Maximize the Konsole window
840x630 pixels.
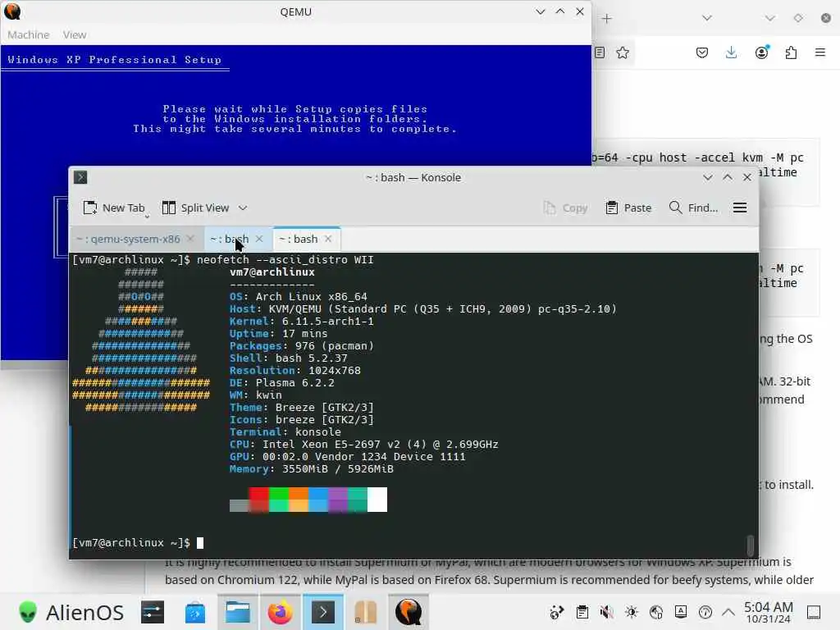(x=728, y=177)
